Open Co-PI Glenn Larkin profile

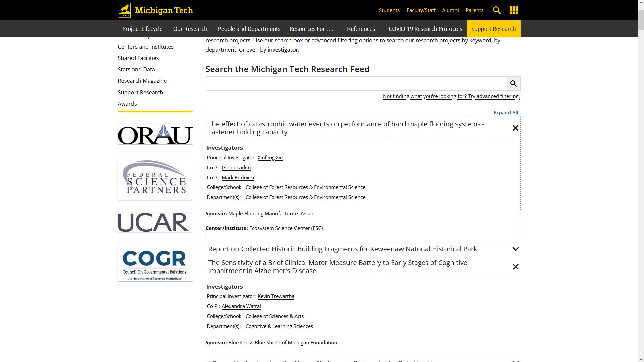(236, 168)
